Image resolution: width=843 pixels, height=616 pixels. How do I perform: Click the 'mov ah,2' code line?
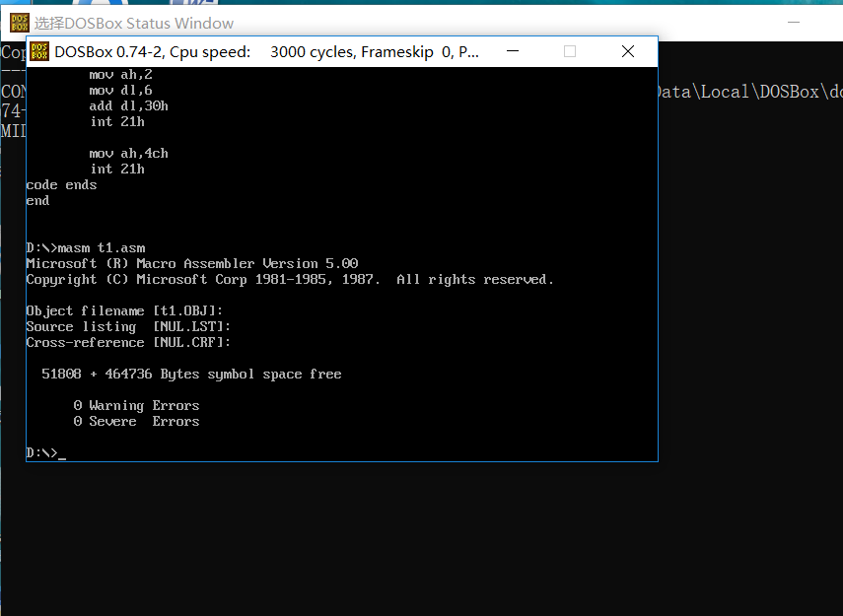click(120, 75)
